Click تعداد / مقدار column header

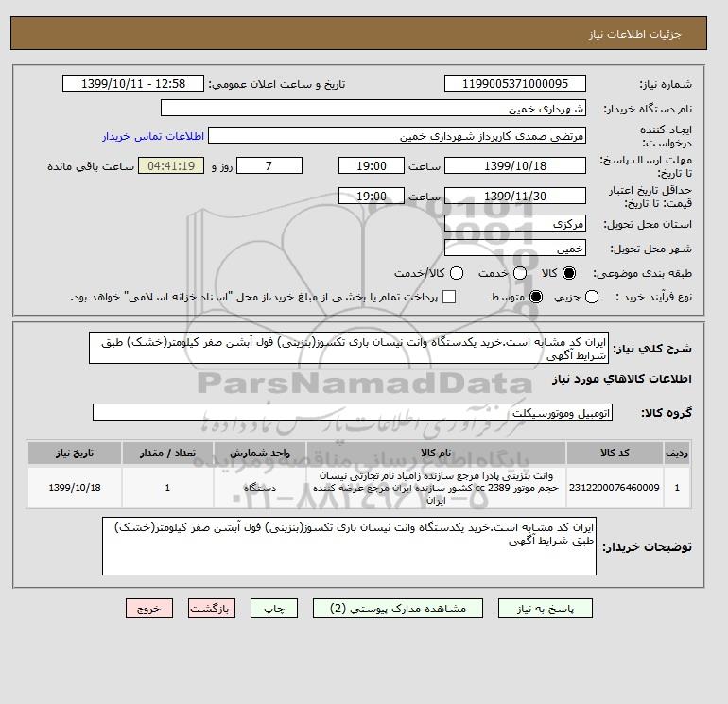pos(167,453)
